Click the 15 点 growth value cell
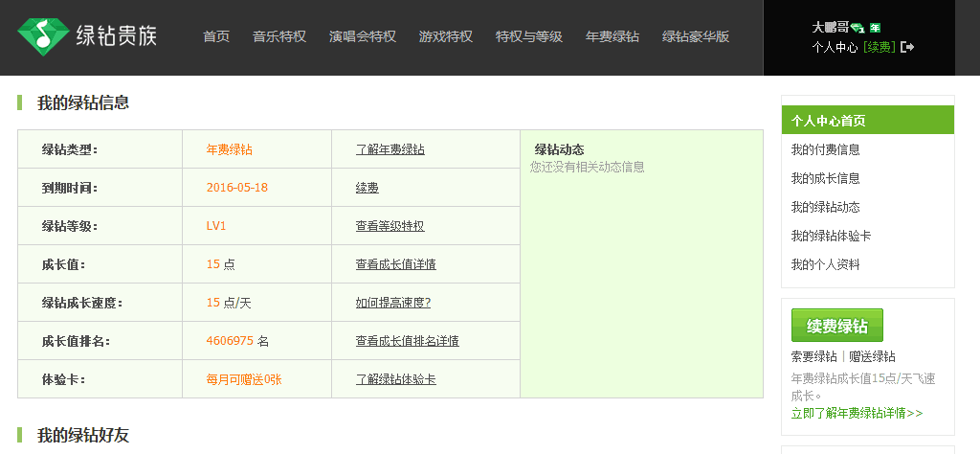This screenshot has width=980, height=454. tap(221, 264)
